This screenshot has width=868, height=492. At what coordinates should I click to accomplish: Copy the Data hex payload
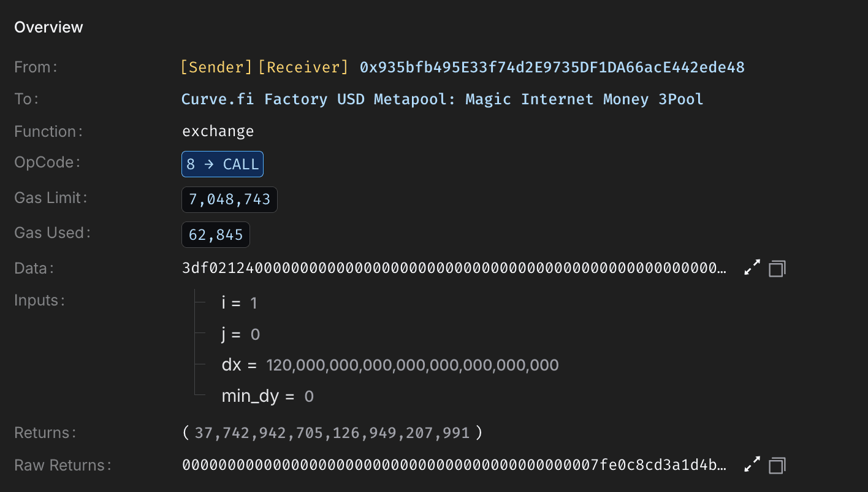pos(776,267)
